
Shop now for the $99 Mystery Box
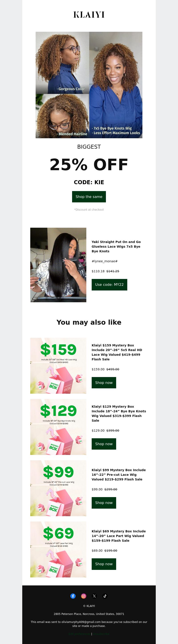point(104,502)
